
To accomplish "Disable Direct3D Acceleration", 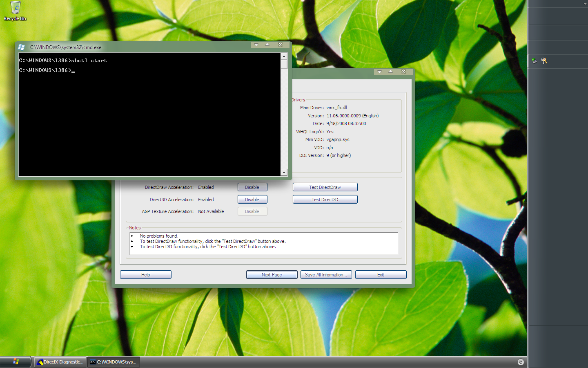I will (x=252, y=200).
